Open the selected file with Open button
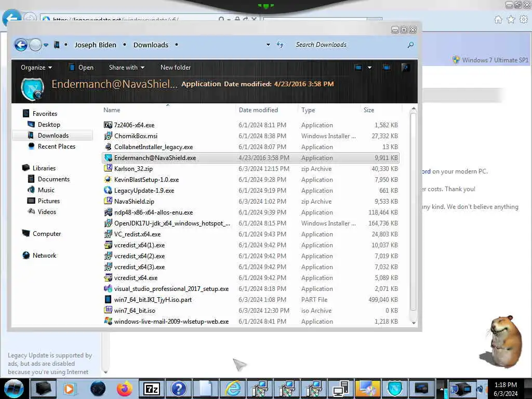Viewport: 532px width, 399px height. 82,68
